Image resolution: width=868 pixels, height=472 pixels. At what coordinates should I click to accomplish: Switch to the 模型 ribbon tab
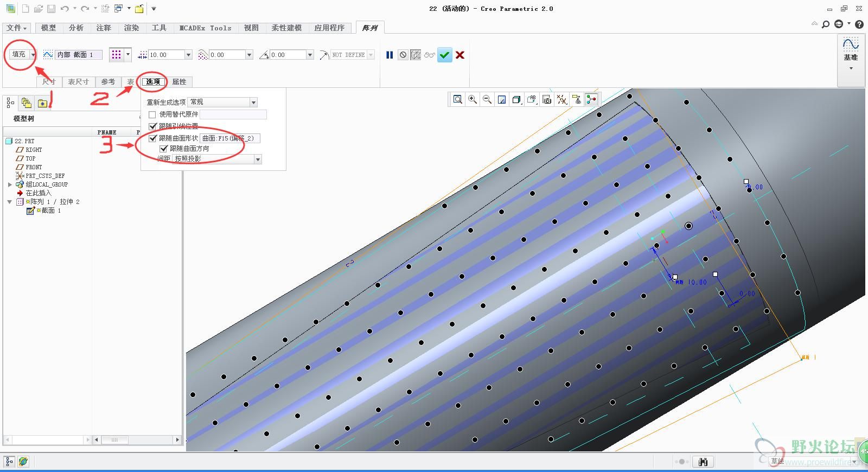click(48, 28)
